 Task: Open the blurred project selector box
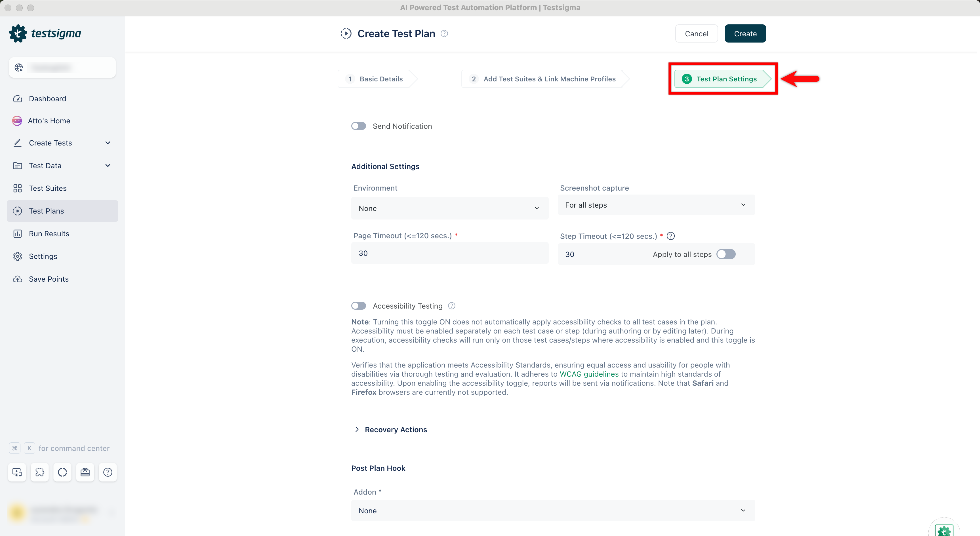click(62, 68)
